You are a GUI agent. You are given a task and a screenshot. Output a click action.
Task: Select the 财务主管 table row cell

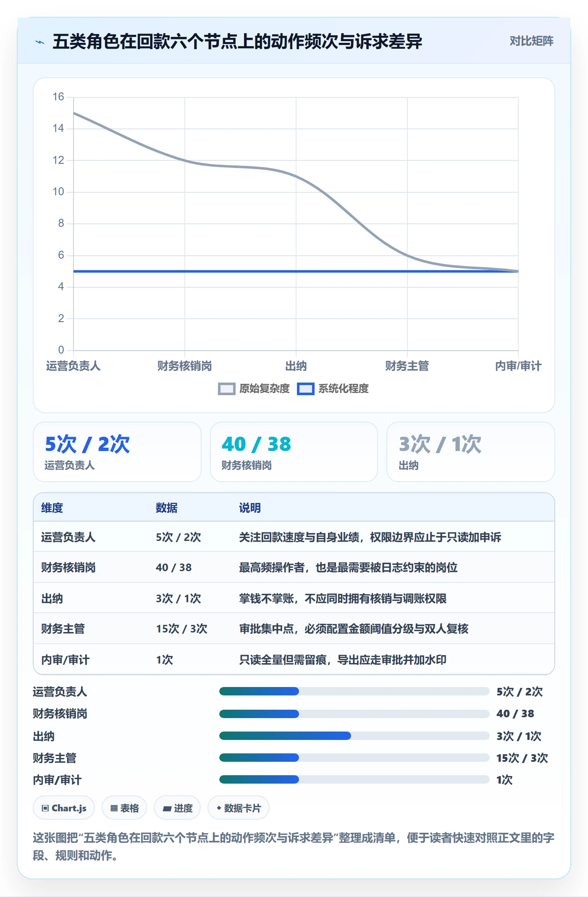[63, 629]
